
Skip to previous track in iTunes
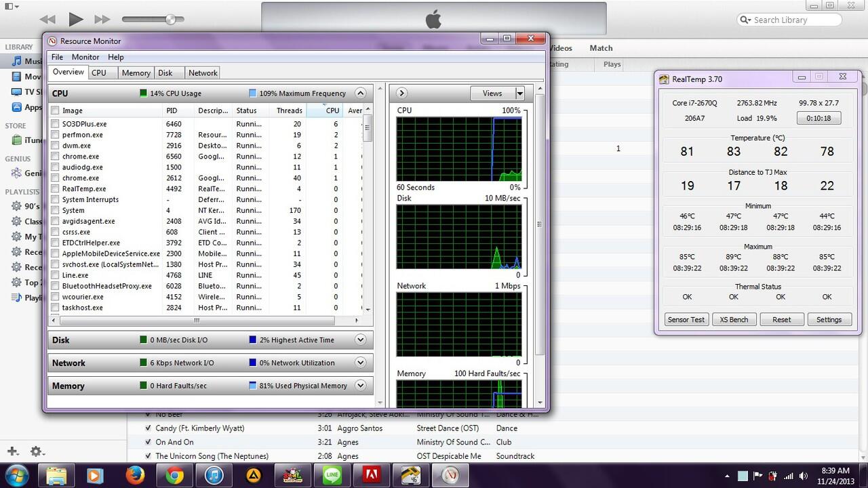pos(47,20)
